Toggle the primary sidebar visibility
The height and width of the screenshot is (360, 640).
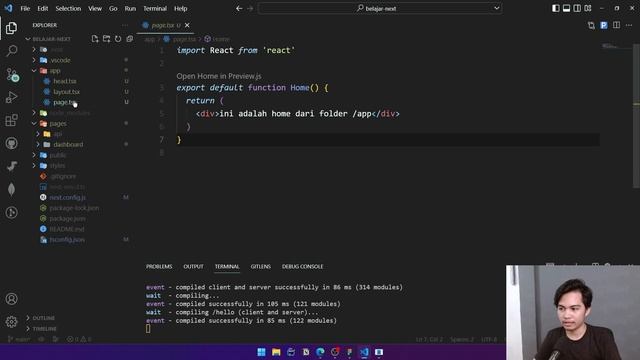coord(556,8)
